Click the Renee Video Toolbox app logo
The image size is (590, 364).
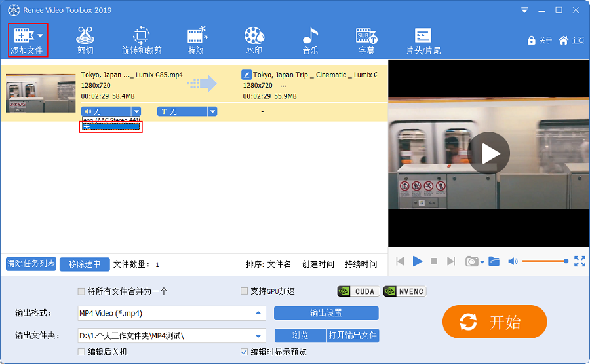pos(14,10)
